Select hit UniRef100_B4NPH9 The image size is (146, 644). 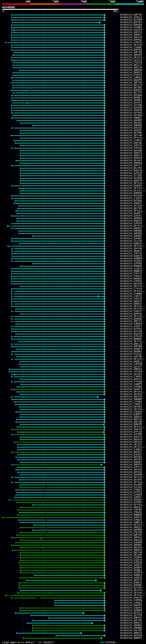click(x=131, y=193)
